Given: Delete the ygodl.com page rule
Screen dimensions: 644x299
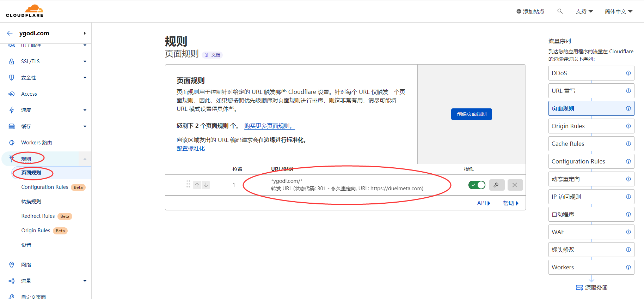Looking at the screenshot, I should click(515, 185).
